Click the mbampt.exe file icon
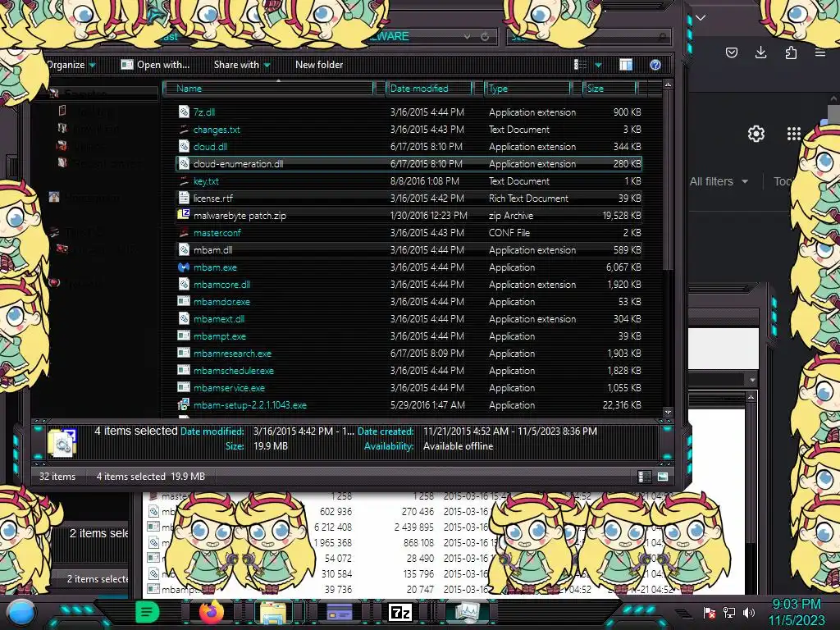 [x=184, y=336]
